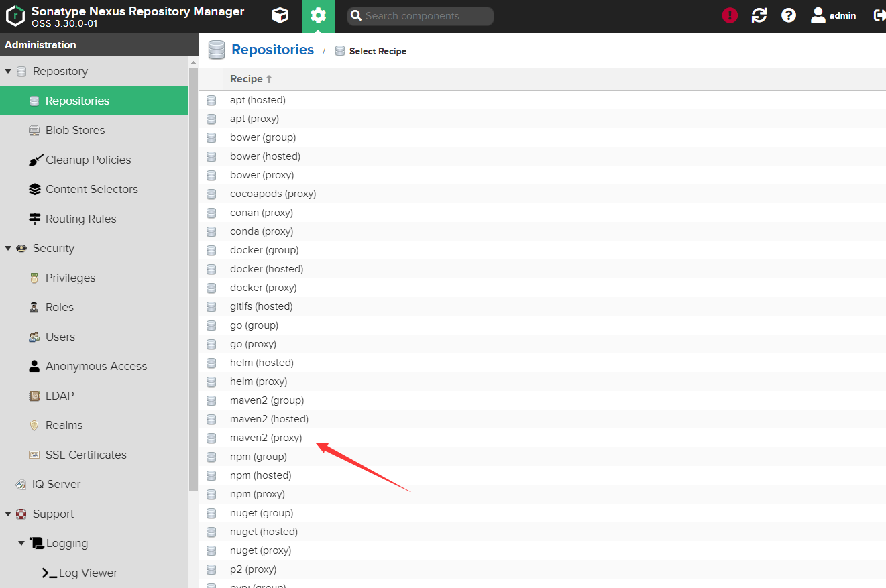Open Privileges under Security
The image size is (886, 588).
click(x=94, y=278)
